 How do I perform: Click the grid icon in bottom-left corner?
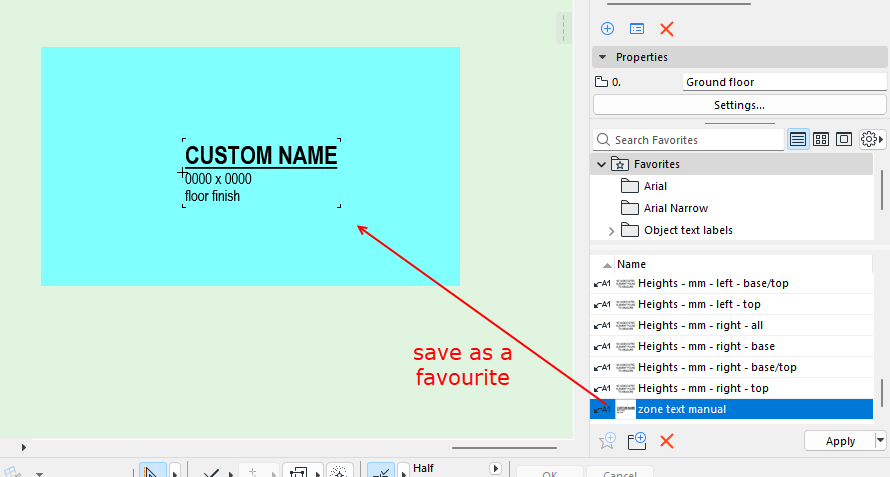pyautogui.click(x=11, y=472)
